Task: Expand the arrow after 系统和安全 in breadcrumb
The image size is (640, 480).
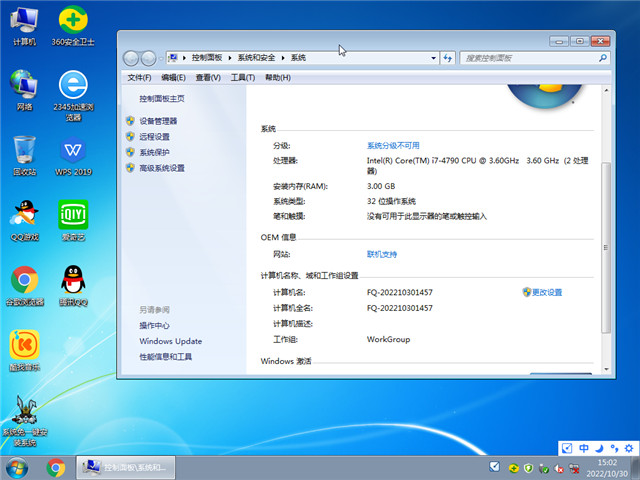Action: pos(284,58)
